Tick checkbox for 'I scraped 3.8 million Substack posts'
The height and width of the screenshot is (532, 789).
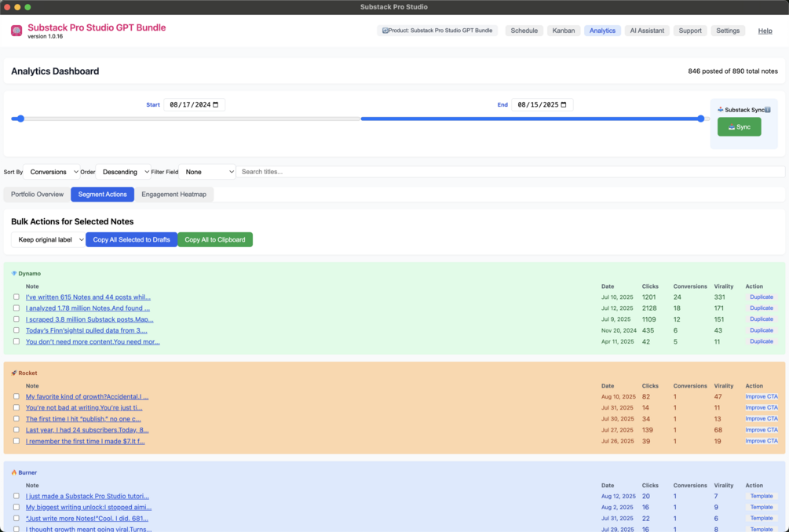16,319
